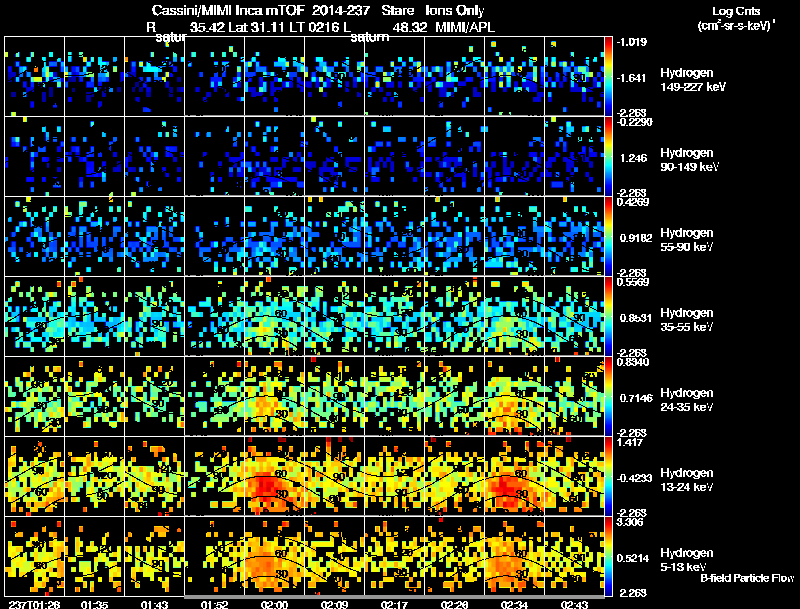Click the 'Hydrogen 24-35 keV' row label

[686, 400]
